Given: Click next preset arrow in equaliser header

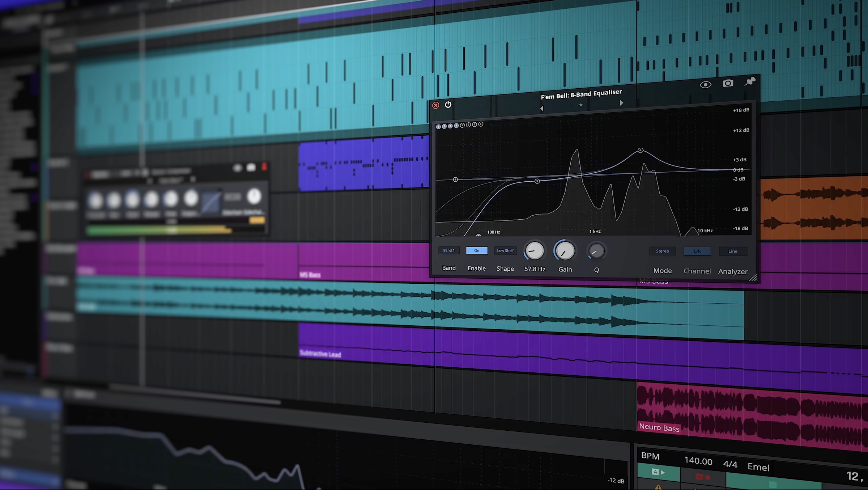Looking at the screenshot, I should pyautogui.click(x=621, y=103).
